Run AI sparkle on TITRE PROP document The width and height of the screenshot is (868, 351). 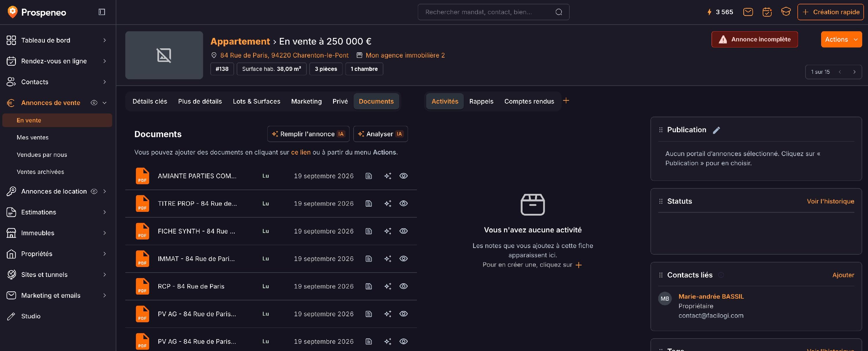(x=388, y=203)
